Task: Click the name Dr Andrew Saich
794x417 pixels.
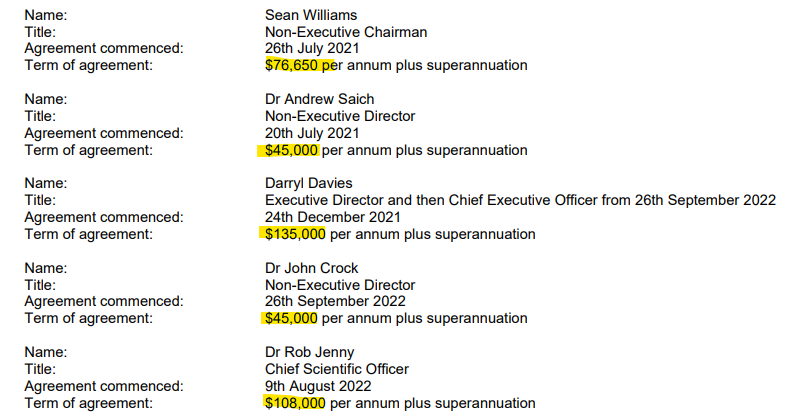Action: [320, 99]
